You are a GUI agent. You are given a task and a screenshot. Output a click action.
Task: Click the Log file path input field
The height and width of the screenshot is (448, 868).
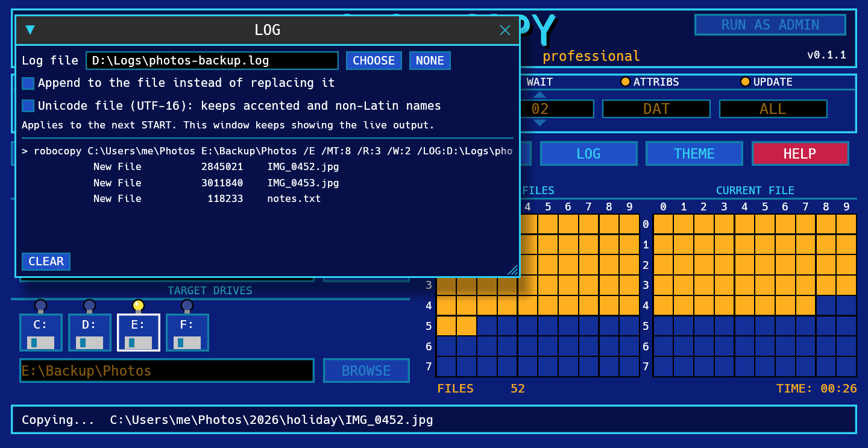pos(212,60)
